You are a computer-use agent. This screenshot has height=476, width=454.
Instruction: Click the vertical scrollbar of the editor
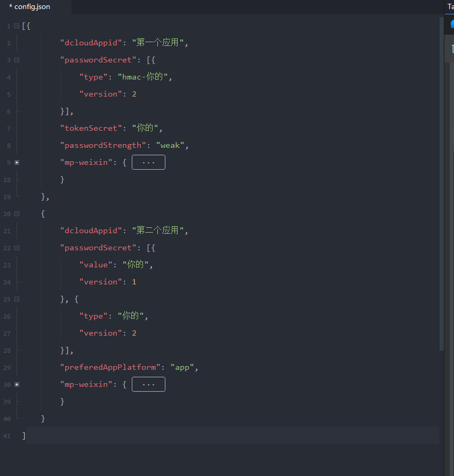pos(441,181)
